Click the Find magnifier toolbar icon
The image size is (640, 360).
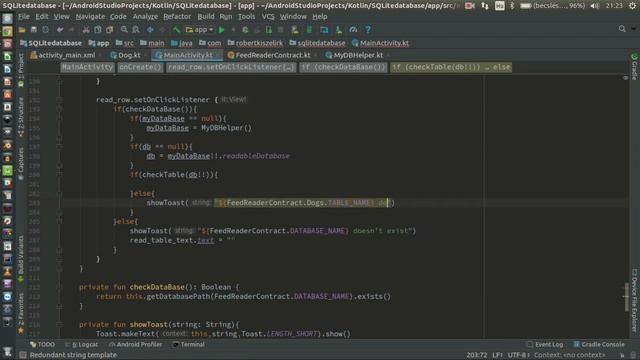124,30
